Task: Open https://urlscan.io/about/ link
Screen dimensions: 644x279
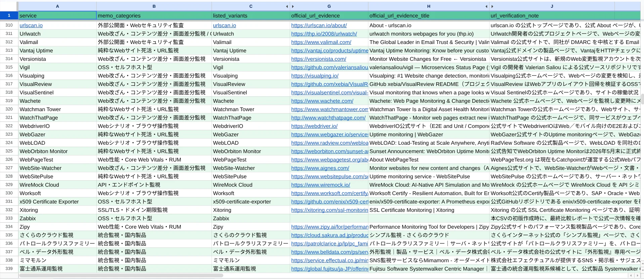Action: click(x=319, y=25)
